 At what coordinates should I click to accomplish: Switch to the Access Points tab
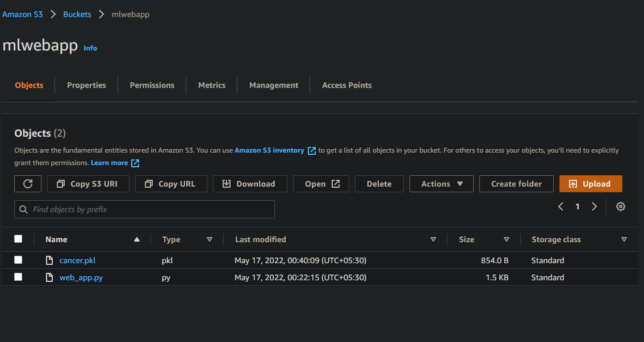pos(346,85)
